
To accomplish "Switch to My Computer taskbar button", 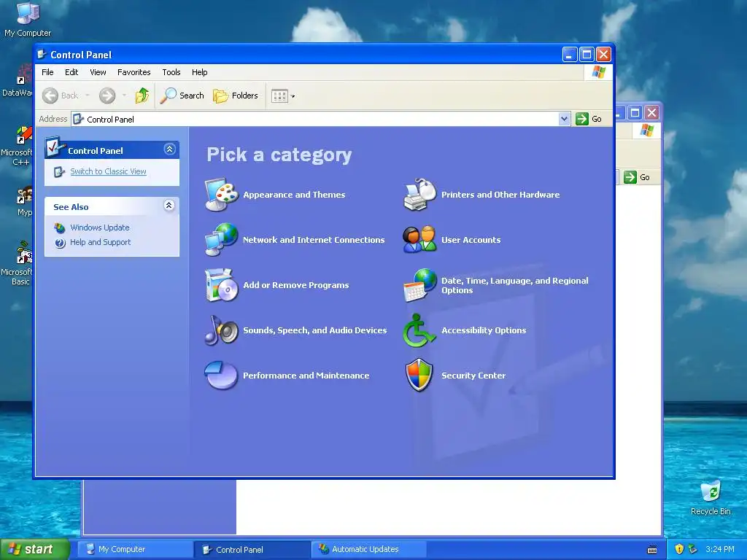I will [x=135, y=549].
